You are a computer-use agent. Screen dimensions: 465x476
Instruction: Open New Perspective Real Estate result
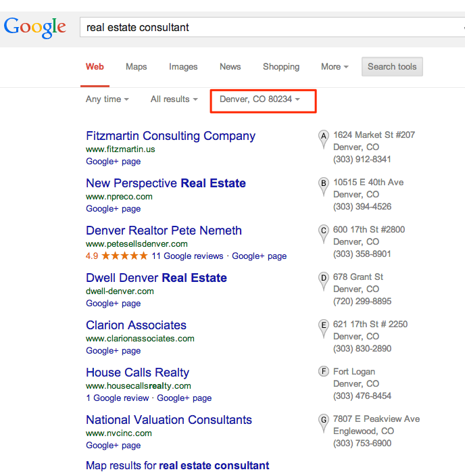166,183
